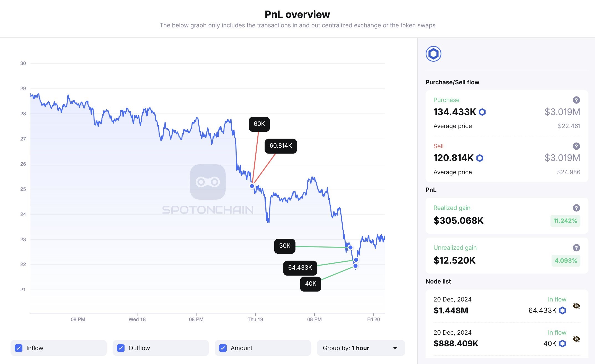Click the 11.242% realized gain badge

[x=565, y=221]
